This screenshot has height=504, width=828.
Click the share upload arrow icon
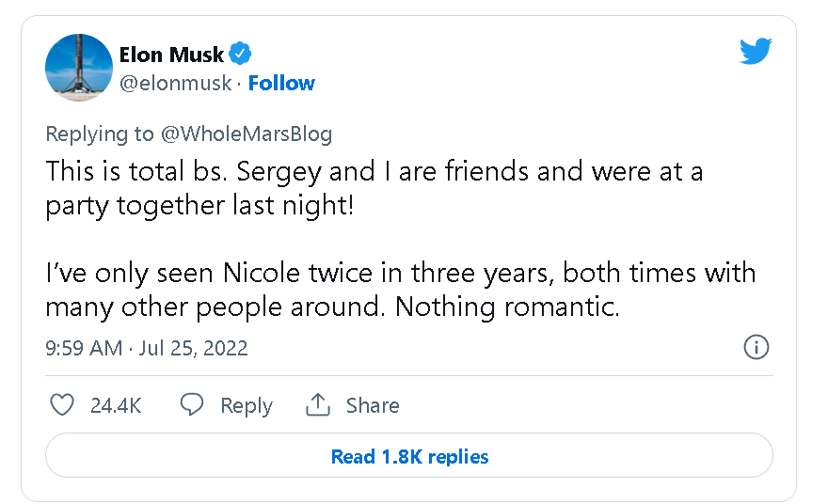[x=318, y=405]
